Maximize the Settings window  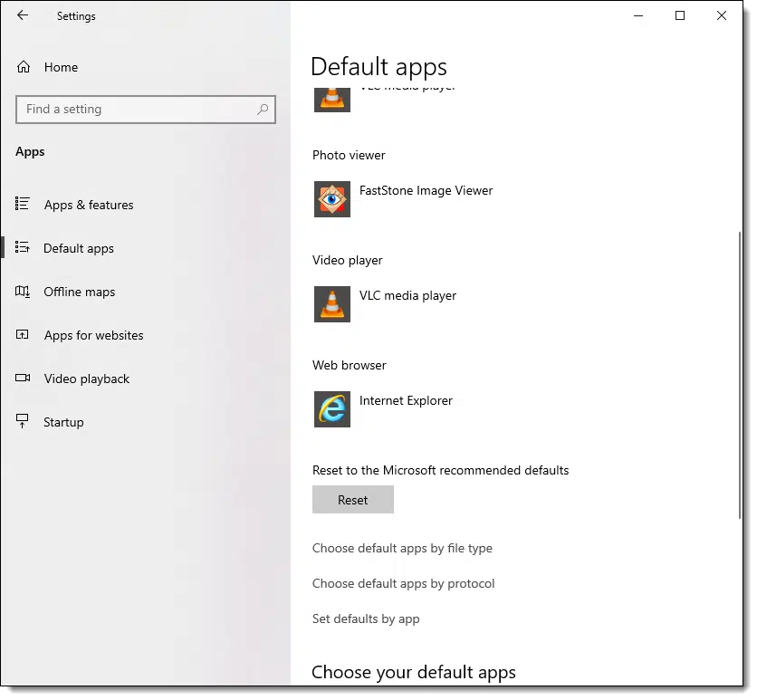[680, 16]
